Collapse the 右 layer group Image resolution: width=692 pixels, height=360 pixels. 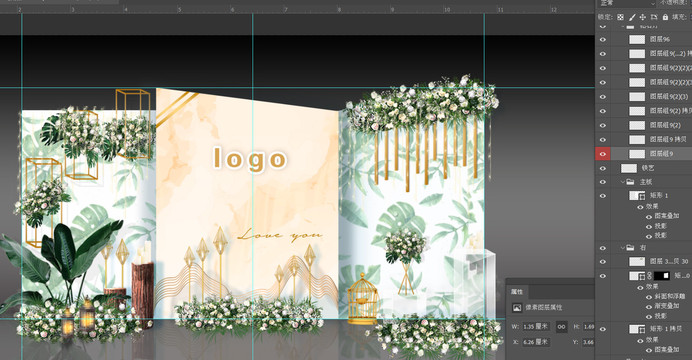623,248
